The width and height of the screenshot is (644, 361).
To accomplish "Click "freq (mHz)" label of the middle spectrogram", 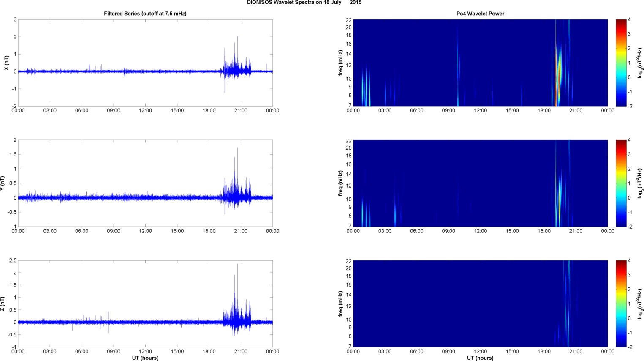I will click(340, 183).
